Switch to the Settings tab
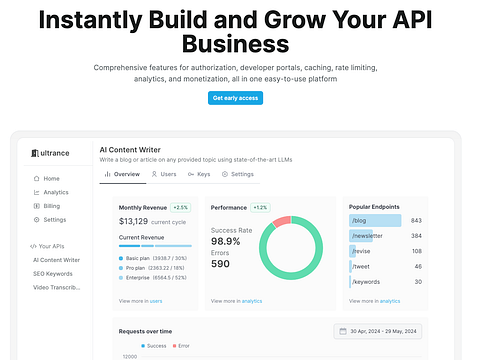This screenshot has width=480, height=360. 238,174
